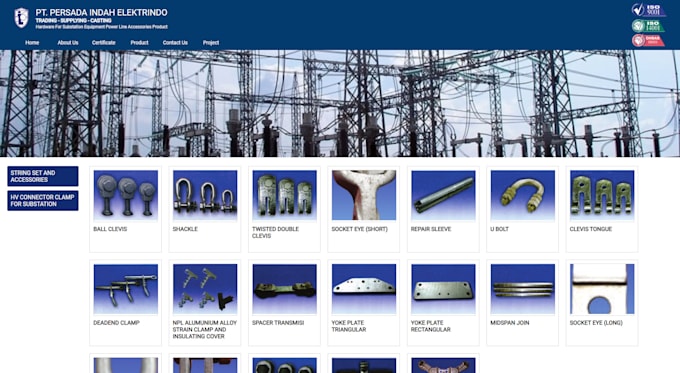Open the Contact Us page

click(175, 43)
